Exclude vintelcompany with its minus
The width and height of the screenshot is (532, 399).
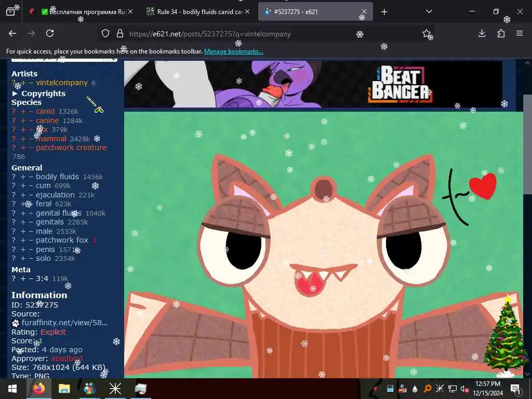coord(31,83)
